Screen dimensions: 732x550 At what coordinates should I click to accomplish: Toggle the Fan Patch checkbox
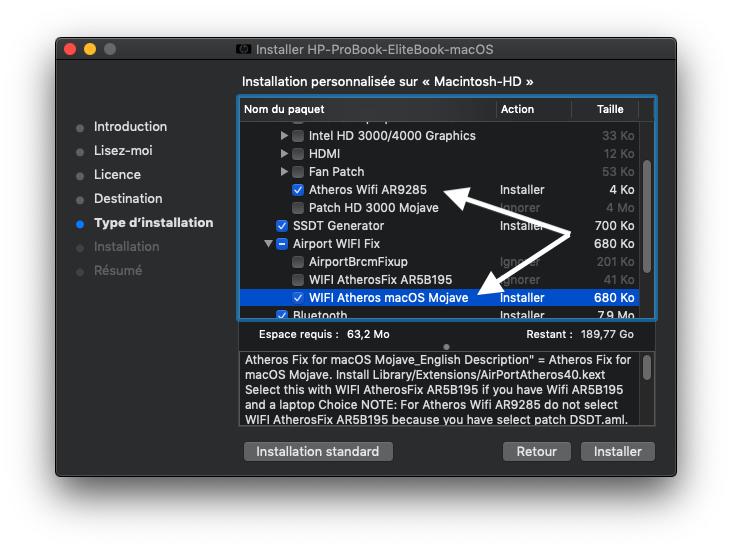(x=298, y=172)
